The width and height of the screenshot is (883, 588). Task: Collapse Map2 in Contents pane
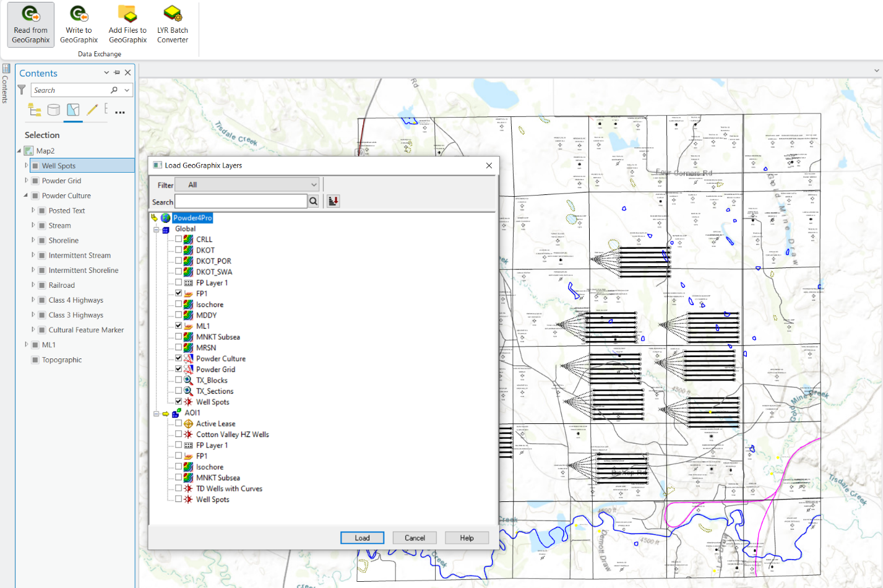click(x=19, y=151)
